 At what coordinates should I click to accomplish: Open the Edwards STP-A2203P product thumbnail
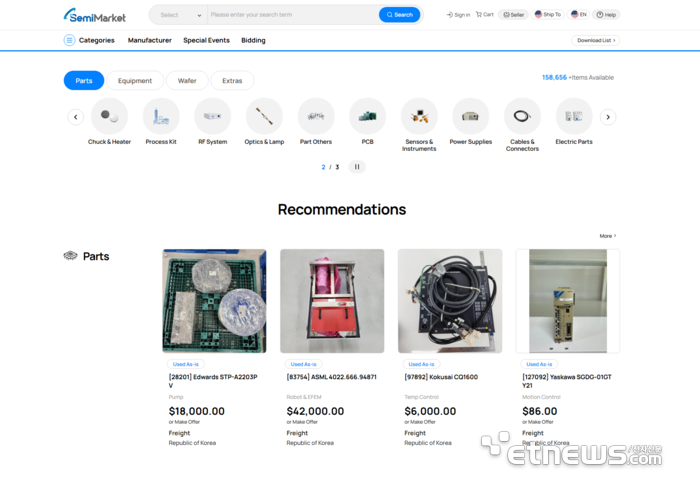(214, 301)
